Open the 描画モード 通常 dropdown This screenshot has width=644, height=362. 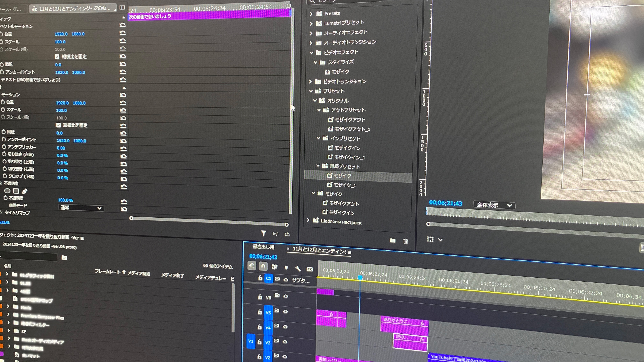point(81,208)
